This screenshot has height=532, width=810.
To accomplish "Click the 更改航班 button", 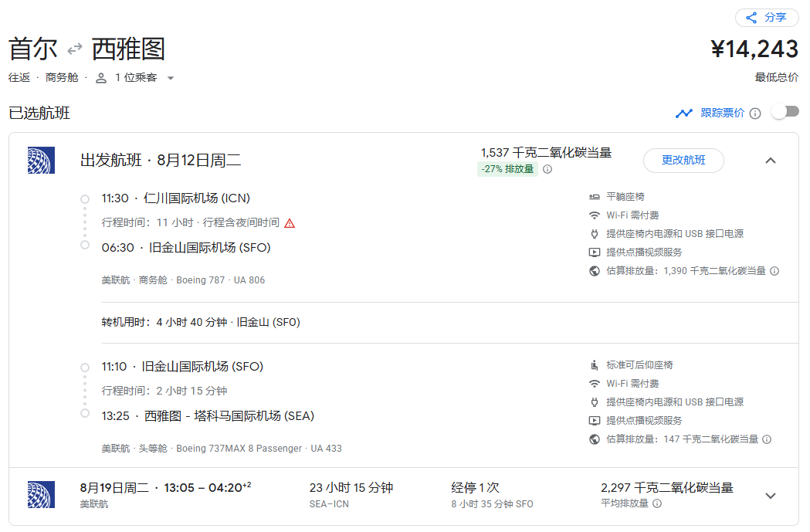I will tap(683, 160).
